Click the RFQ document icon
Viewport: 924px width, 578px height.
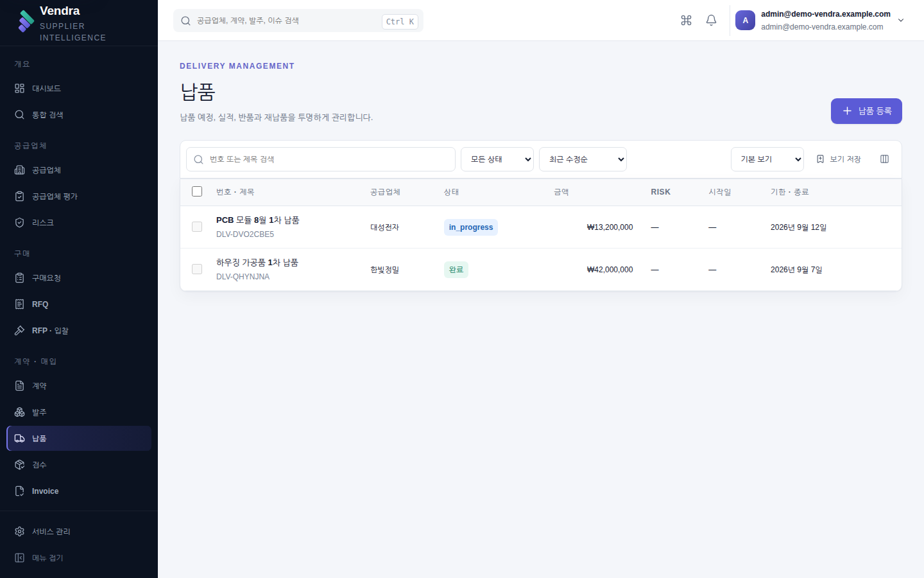(x=19, y=304)
